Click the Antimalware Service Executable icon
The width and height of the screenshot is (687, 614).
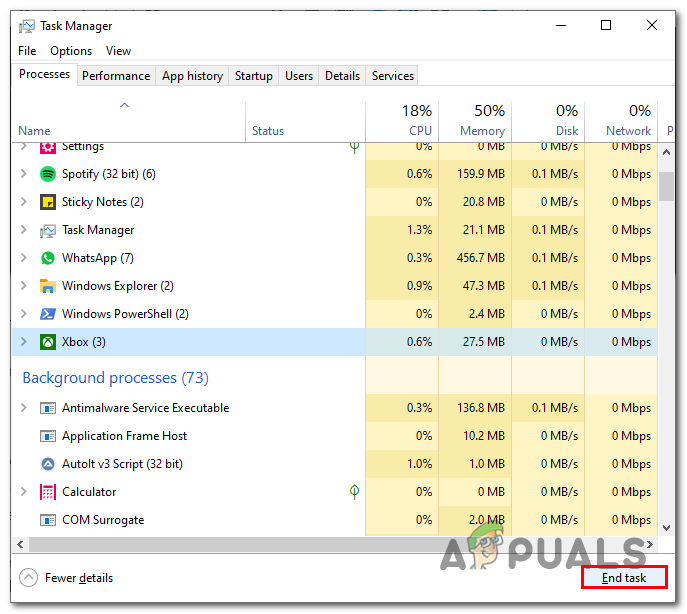[48, 408]
